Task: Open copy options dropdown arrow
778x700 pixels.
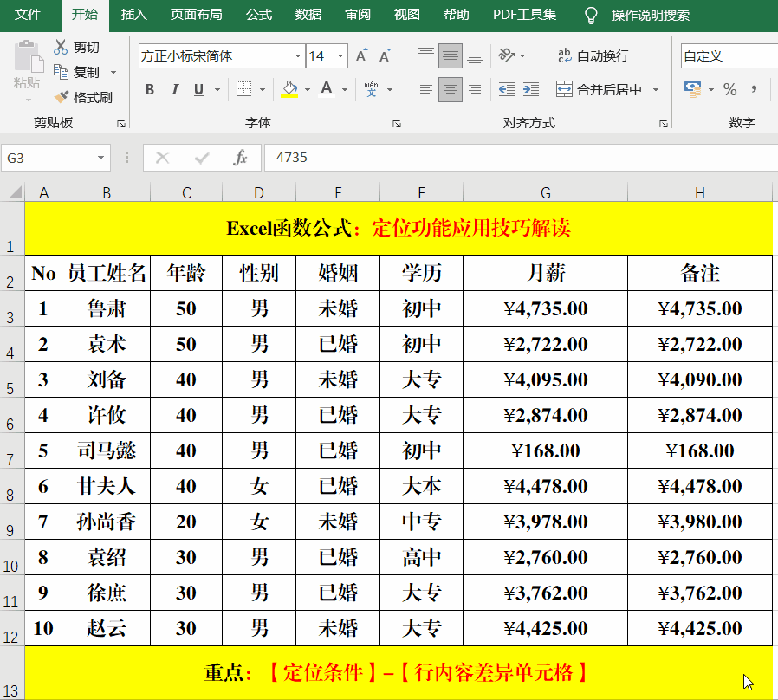Action: (x=113, y=73)
